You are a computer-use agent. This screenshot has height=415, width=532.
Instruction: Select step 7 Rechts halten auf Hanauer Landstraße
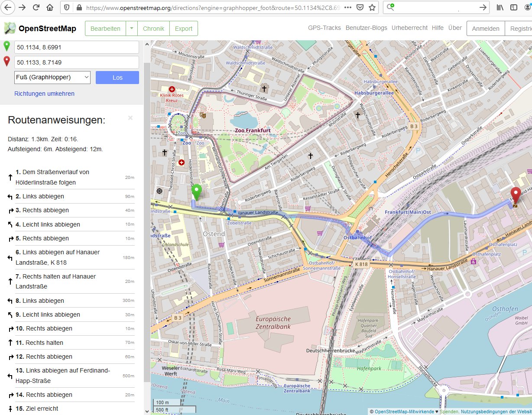pyautogui.click(x=72, y=282)
